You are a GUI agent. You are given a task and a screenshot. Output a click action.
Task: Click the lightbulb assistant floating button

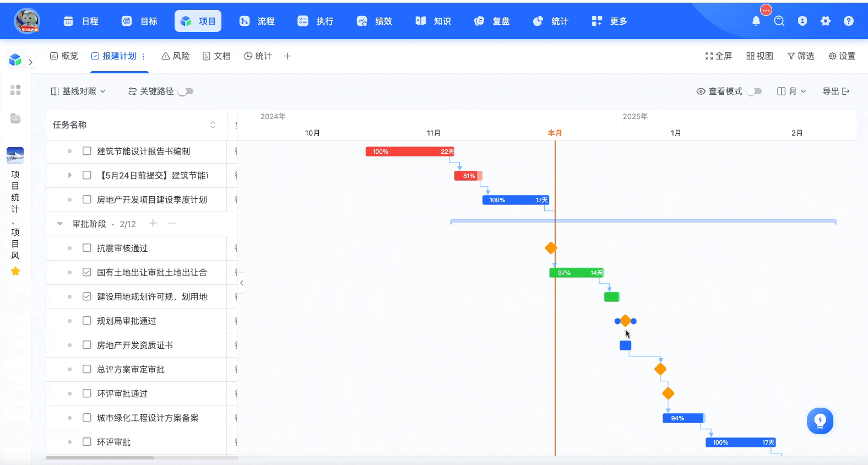coord(820,421)
